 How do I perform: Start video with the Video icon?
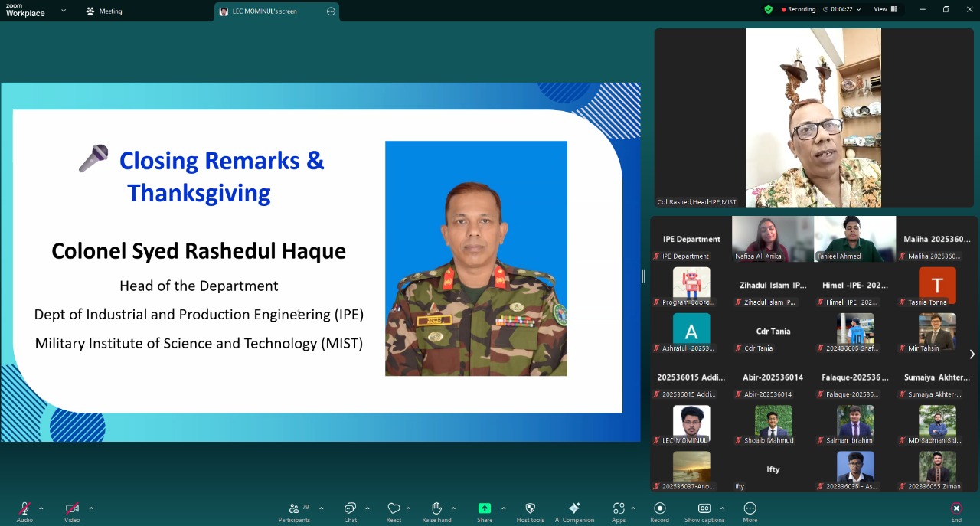coord(72,508)
